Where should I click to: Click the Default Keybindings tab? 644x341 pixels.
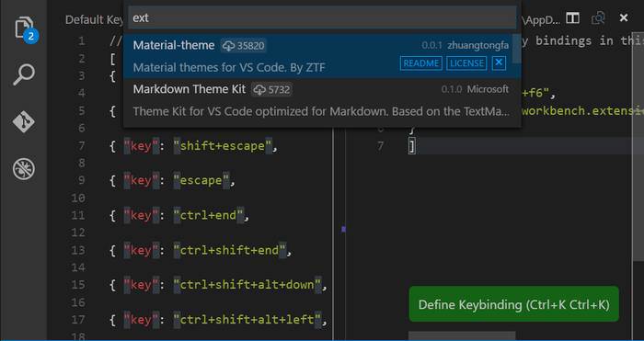[95, 19]
